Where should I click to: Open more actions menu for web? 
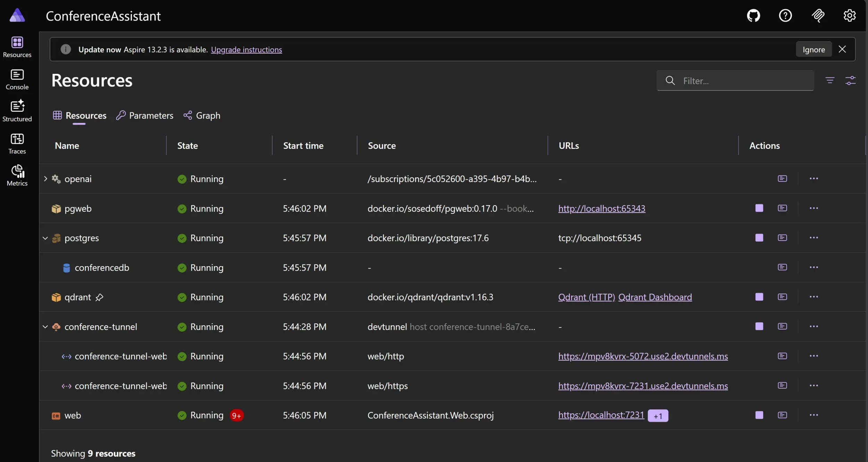pos(814,415)
